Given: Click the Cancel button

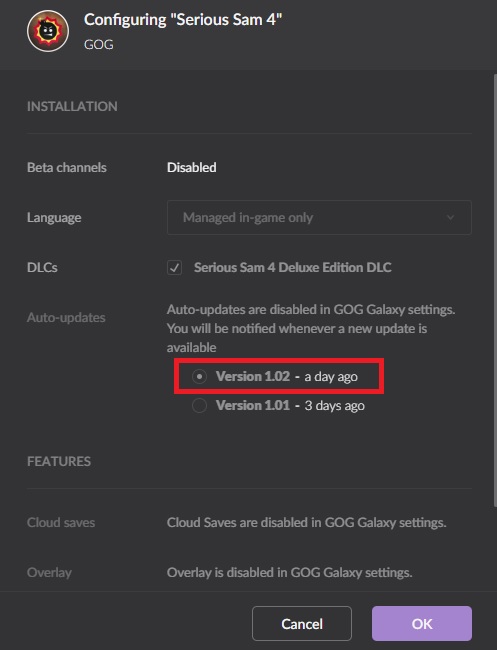Looking at the screenshot, I should click(302, 623).
